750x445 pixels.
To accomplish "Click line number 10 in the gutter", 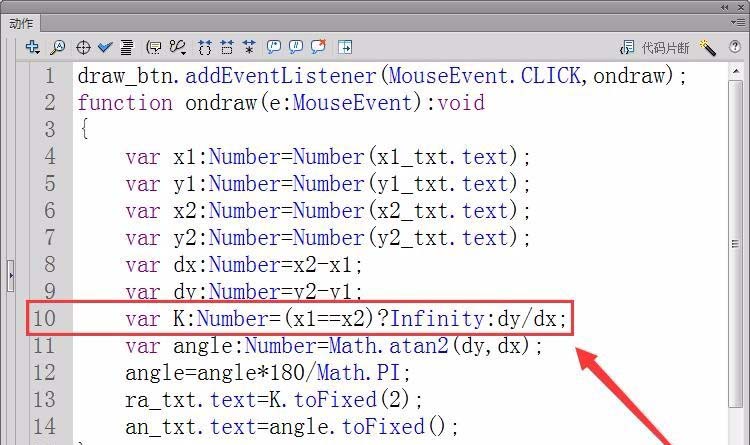I will click(x=44, y=318).
